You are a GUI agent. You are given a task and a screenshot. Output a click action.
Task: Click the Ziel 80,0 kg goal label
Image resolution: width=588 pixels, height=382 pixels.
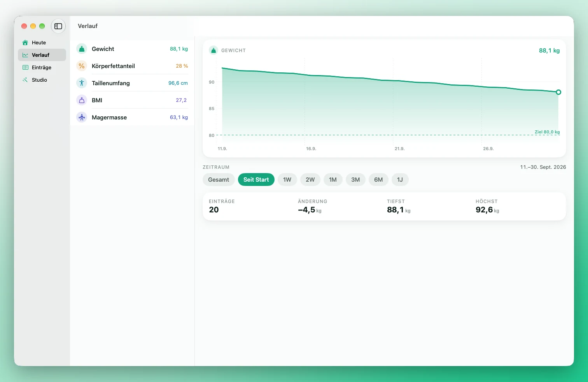point(547,132)
